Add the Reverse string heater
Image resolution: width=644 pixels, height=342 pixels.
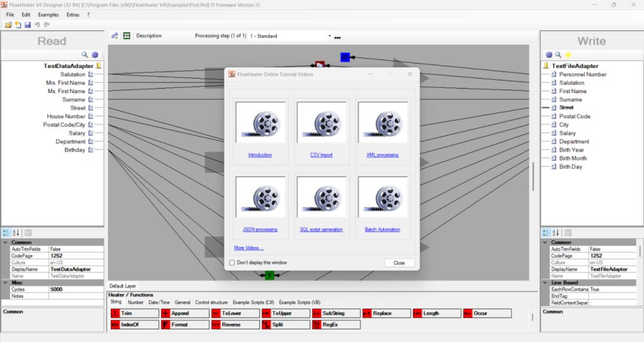point(235,324)
